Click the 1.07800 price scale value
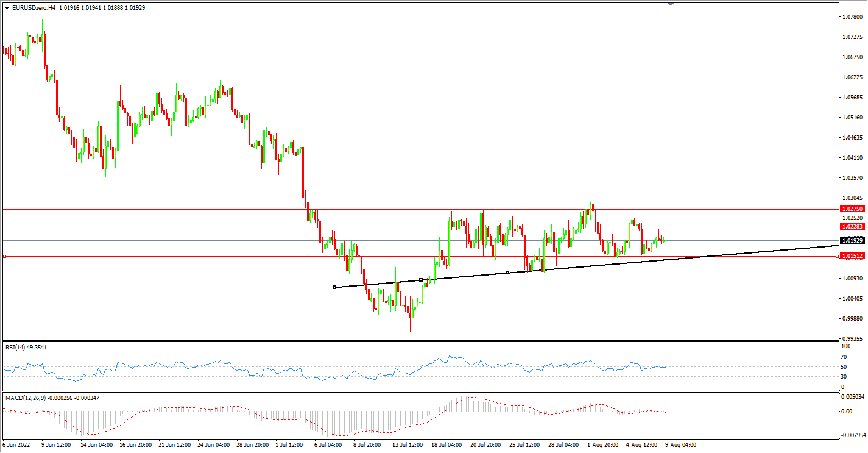 [852, 17]
